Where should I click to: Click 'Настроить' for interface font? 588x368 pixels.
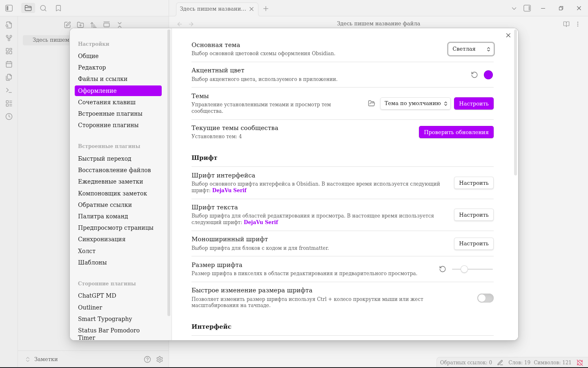click(x=473, y=183)
